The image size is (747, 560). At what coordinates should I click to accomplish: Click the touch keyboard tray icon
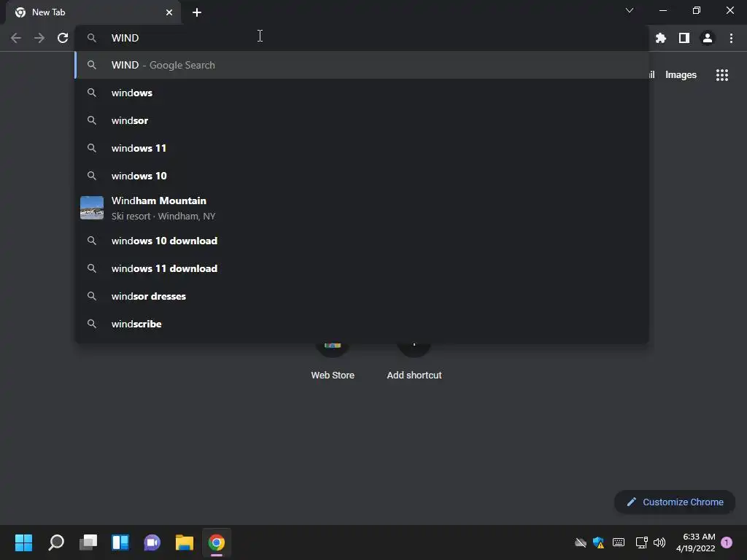point(619,542)
